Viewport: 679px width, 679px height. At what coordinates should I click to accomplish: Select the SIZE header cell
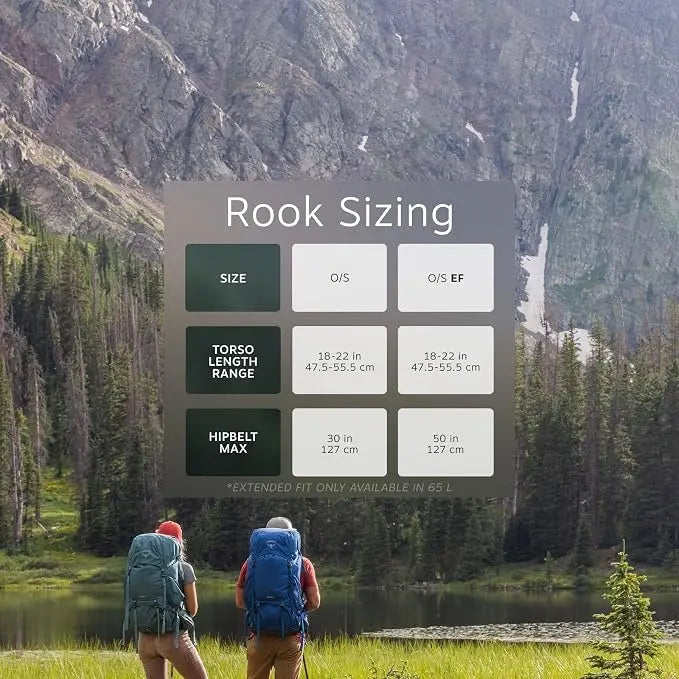tap(233, 278)
